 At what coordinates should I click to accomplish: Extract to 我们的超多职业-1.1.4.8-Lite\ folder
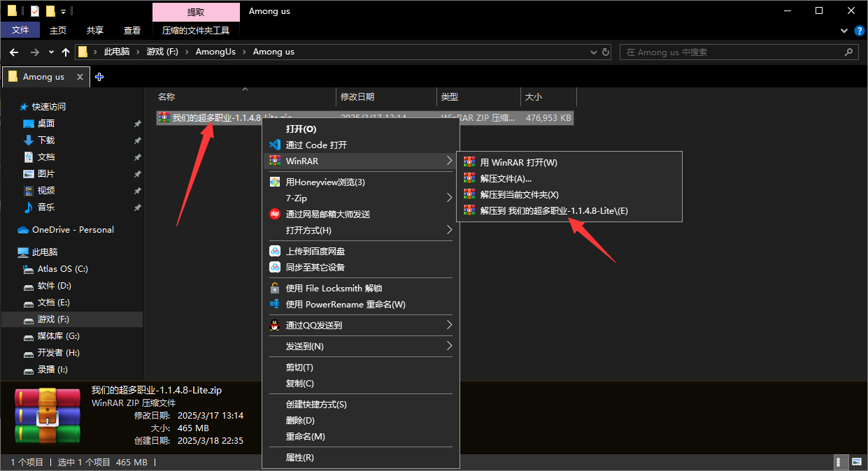(569, 210)
